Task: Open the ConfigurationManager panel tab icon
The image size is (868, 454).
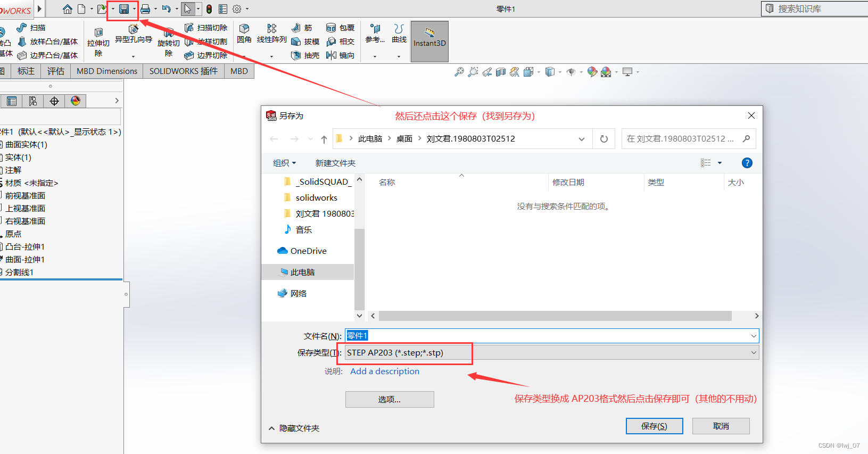Action: [x=33, y=101]
